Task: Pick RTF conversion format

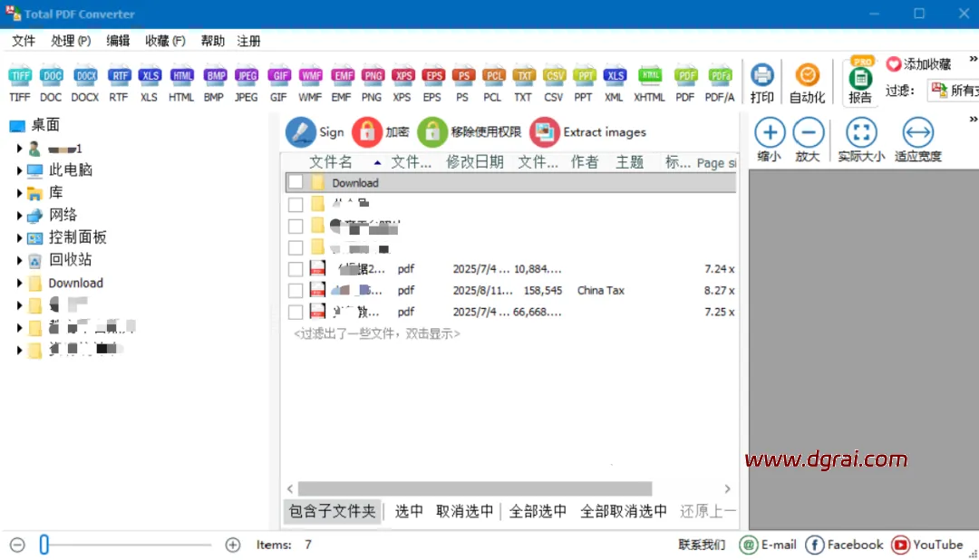Action: pos(119,83)
